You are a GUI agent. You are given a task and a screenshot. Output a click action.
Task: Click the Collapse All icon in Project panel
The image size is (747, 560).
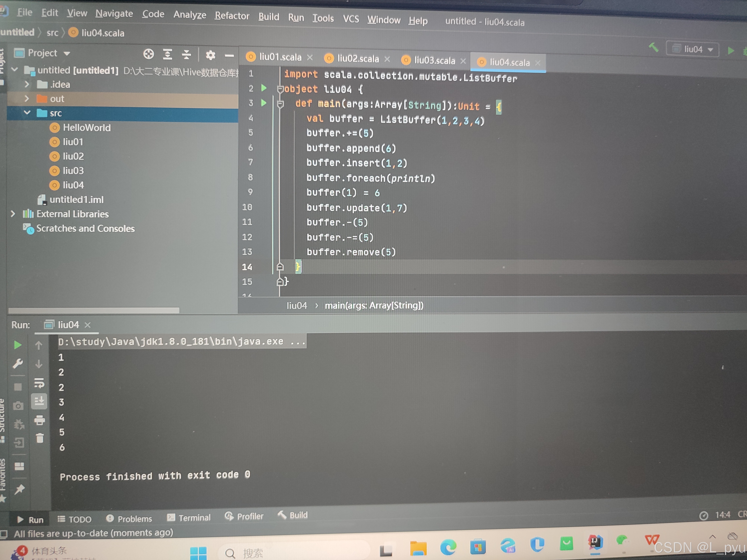186,55
